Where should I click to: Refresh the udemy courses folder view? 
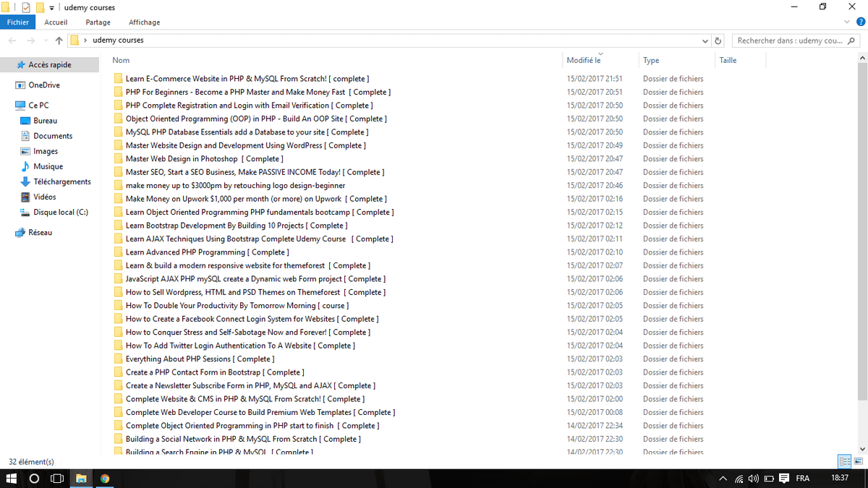[x=718, y=40]
